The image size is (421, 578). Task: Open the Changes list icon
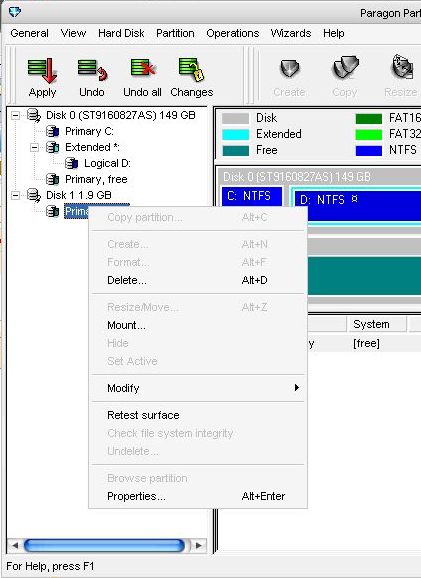coord(191,70)
